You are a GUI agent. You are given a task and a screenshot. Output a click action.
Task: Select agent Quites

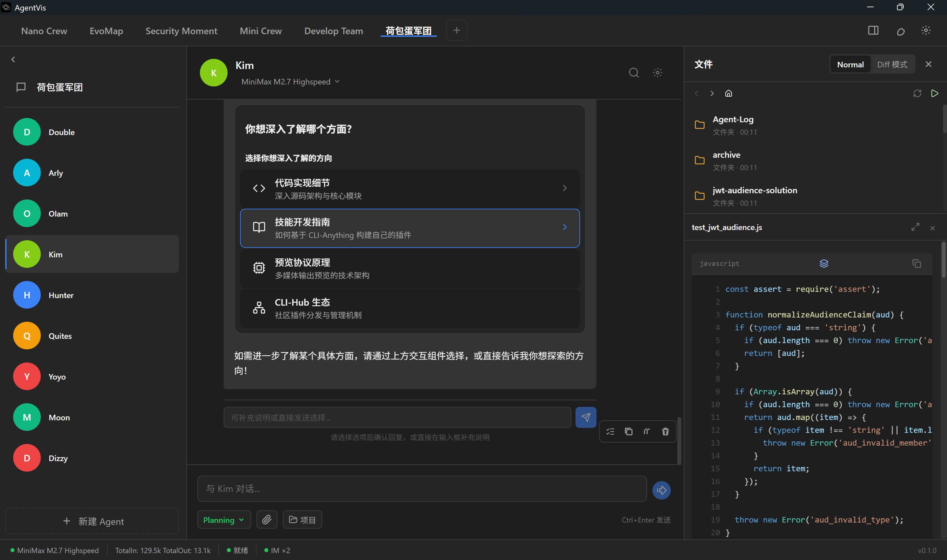92,336
